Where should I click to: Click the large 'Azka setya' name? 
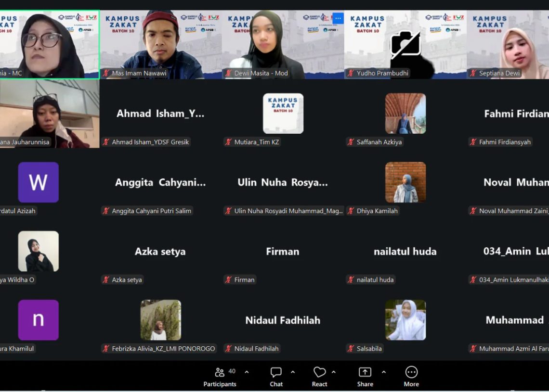pos(160,252)
